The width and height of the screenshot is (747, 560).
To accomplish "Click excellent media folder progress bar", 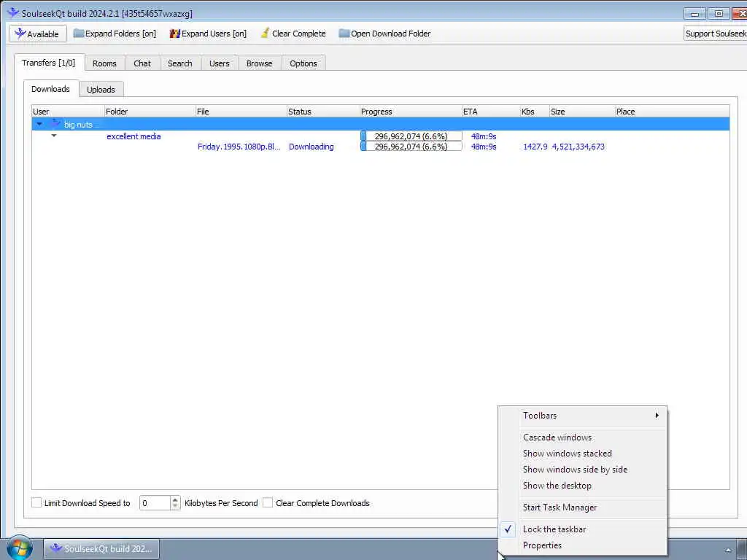I will point(411,136).
